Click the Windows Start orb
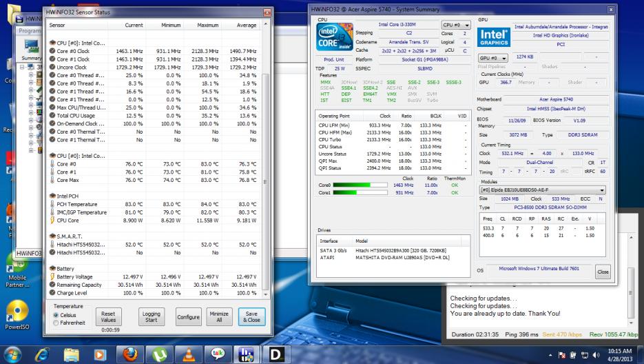Viewport: 644px width, 364px height. (x=14, y=353)
